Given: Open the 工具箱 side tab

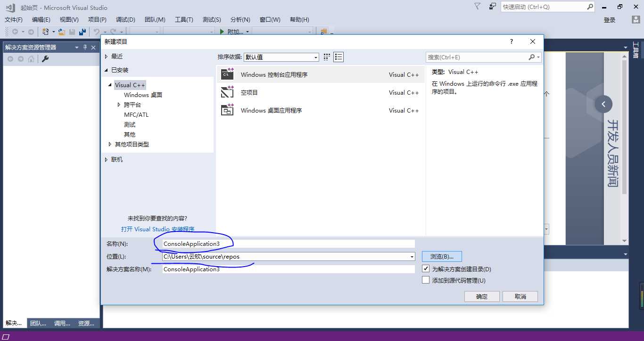Looking at the screenshot, I should pos(636,50).
